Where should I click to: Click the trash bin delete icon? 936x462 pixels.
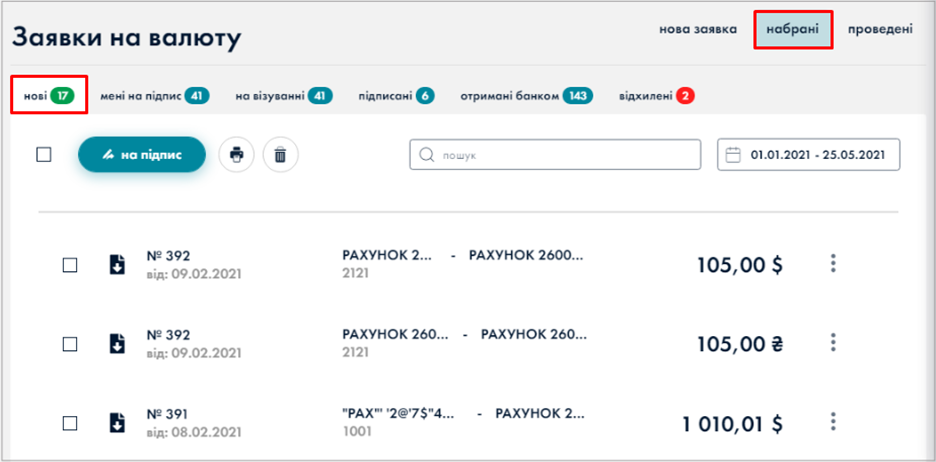280,155
